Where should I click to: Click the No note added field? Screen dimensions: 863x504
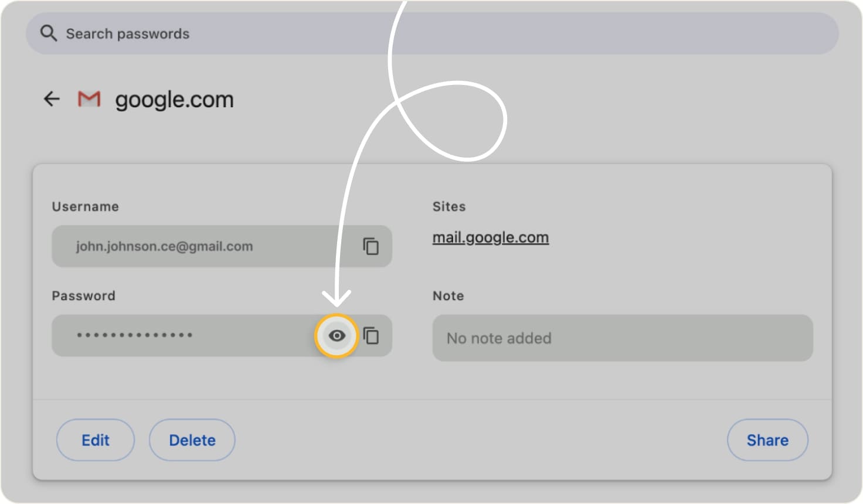(621, 338)
